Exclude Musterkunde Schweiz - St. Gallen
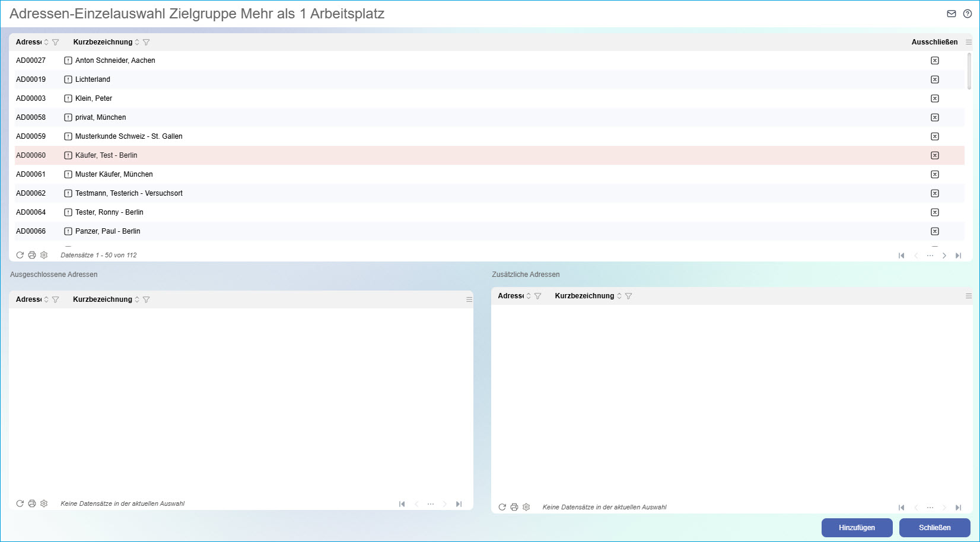This screenshot has height=542, width=980. [935, 136]
